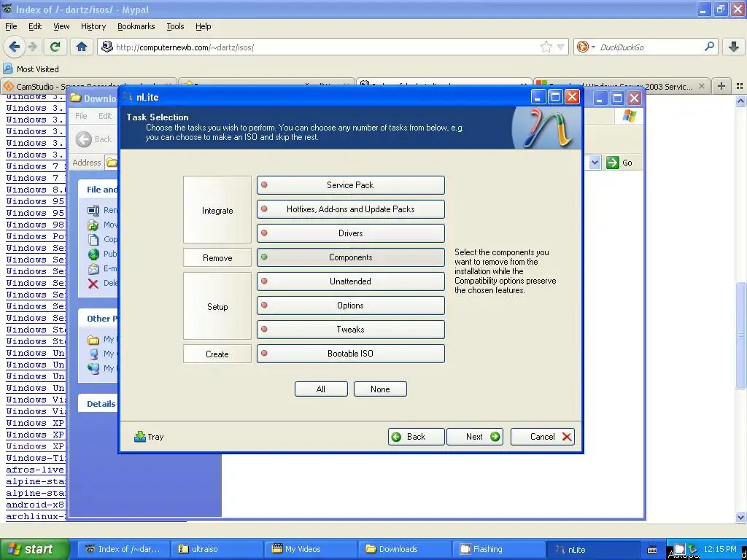Click the Remove group button
The width and height of the screenshot is (747, 560).
click(217, 257)
